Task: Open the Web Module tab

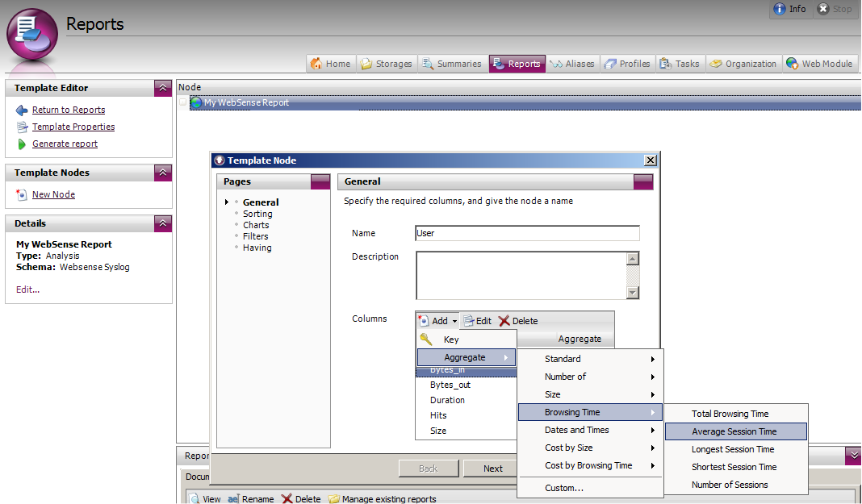Action: click(x=820, y=64)
